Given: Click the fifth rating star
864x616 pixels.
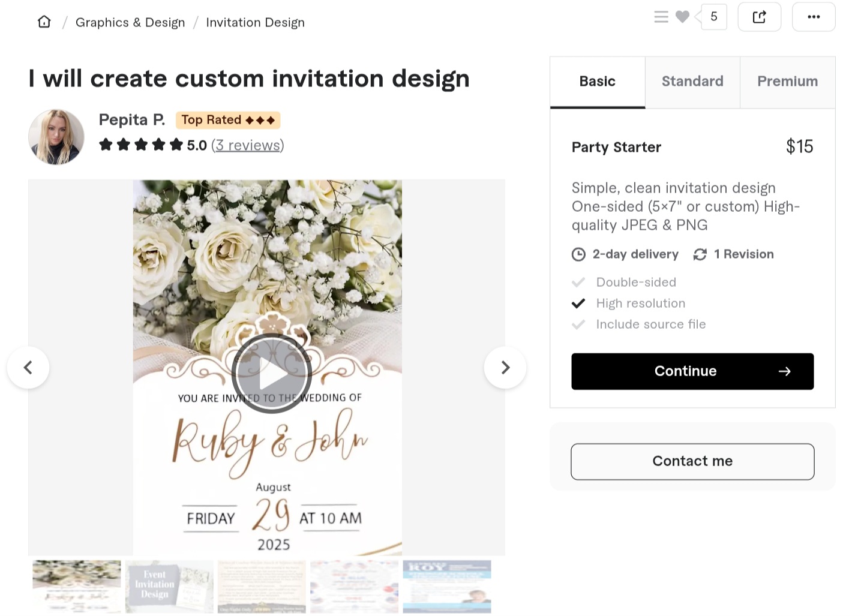Looking at the screenshot, I should pos(176,144).
